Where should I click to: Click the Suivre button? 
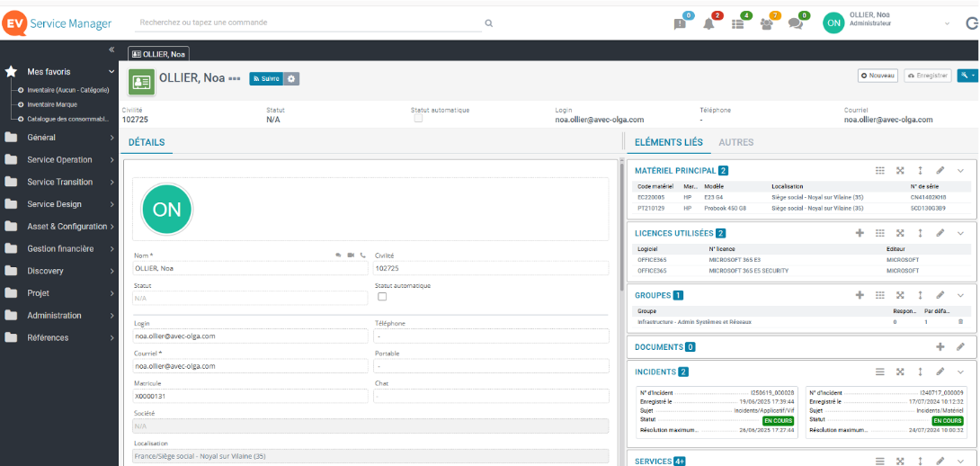pyautogui.click(x=266, y=79)
